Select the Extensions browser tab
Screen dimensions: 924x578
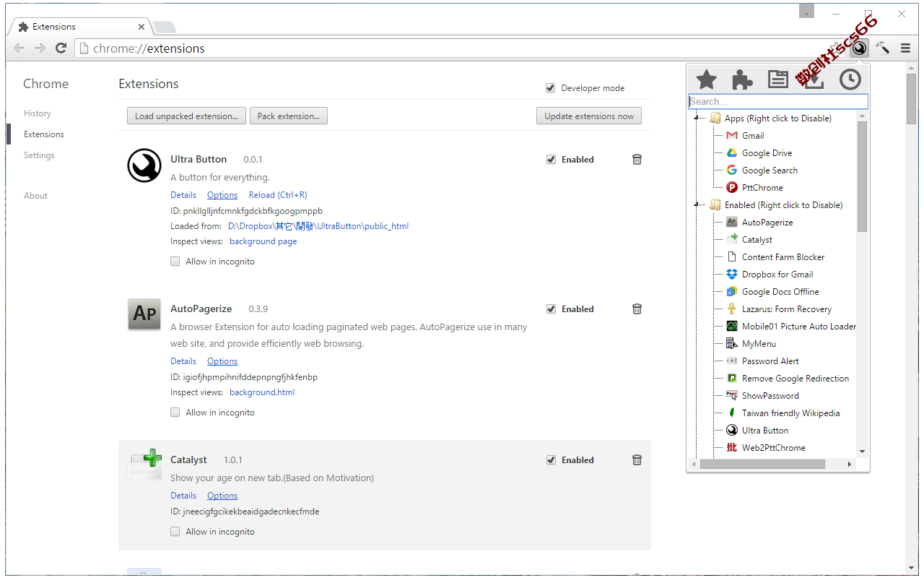(x=81, y=27)
